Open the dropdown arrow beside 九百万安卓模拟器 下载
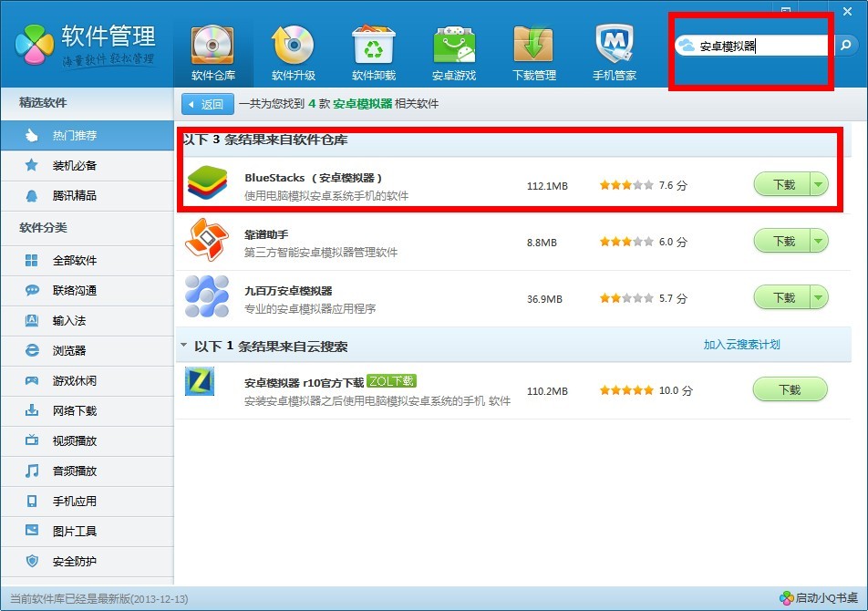 click(x=820, y=298)
